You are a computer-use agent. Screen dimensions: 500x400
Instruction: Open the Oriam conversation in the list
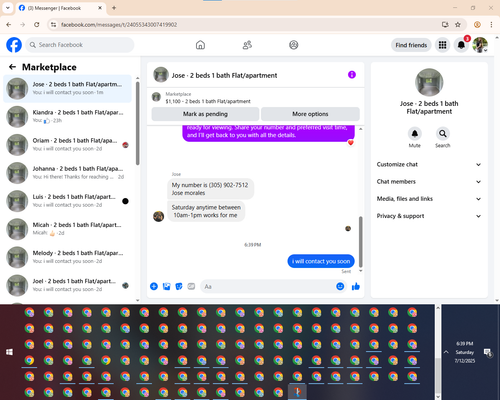67,145
